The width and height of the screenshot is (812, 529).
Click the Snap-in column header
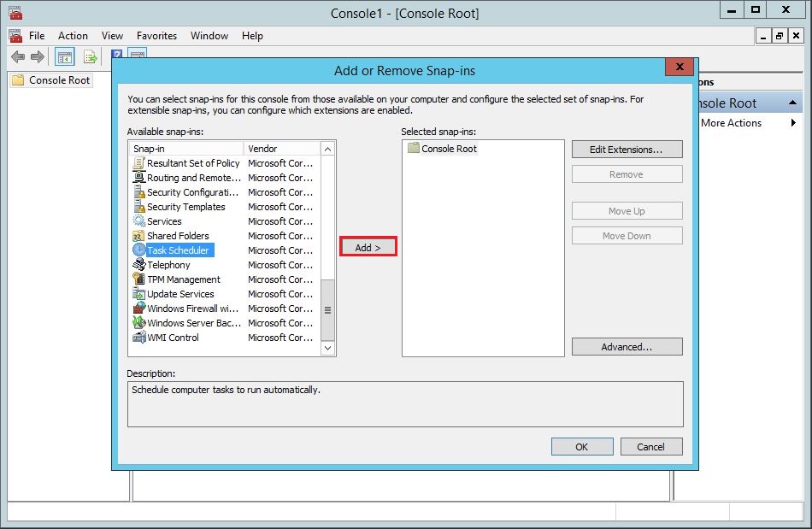pyautogui.click(x=186, y=149)
